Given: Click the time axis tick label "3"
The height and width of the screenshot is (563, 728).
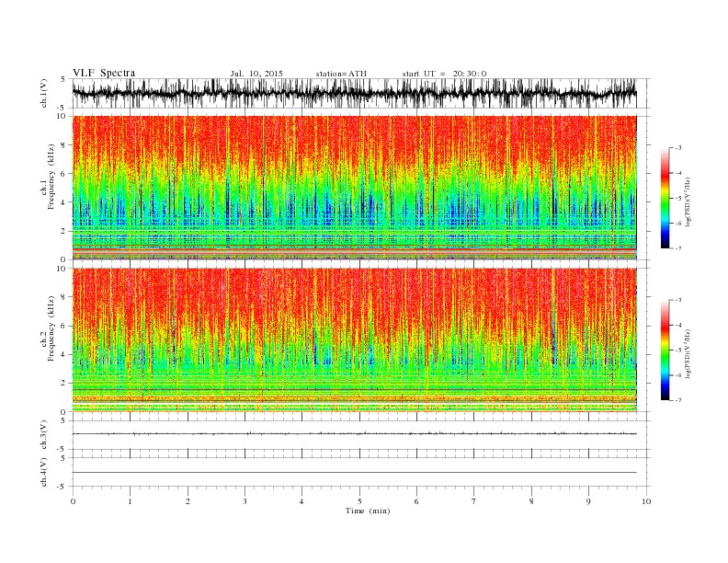Looking at the screenshot, I should click(x=245, y=501).
